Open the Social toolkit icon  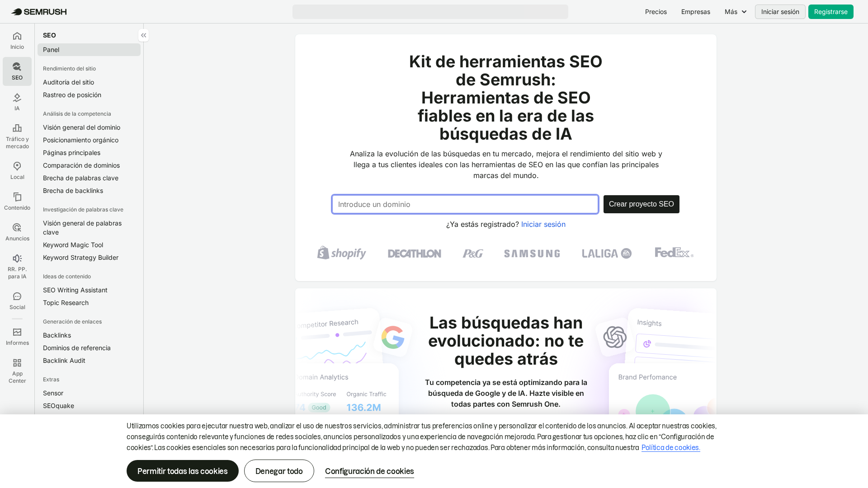(17, 301)
